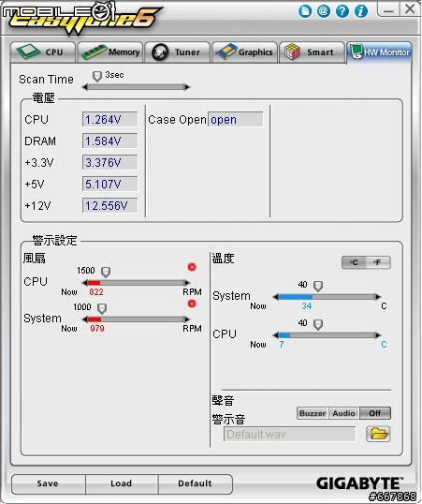Click System fan current speed 979

coord(97,329)
